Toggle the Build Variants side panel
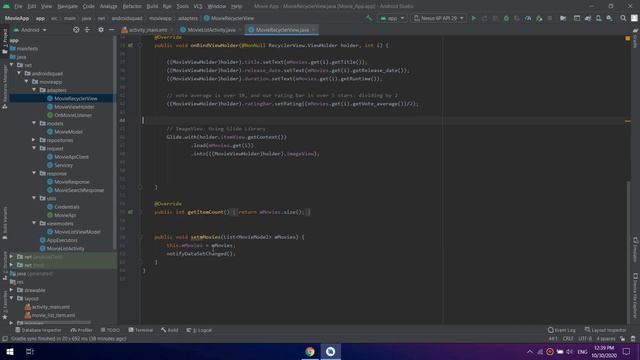640x360 pixels. point(5,223)
